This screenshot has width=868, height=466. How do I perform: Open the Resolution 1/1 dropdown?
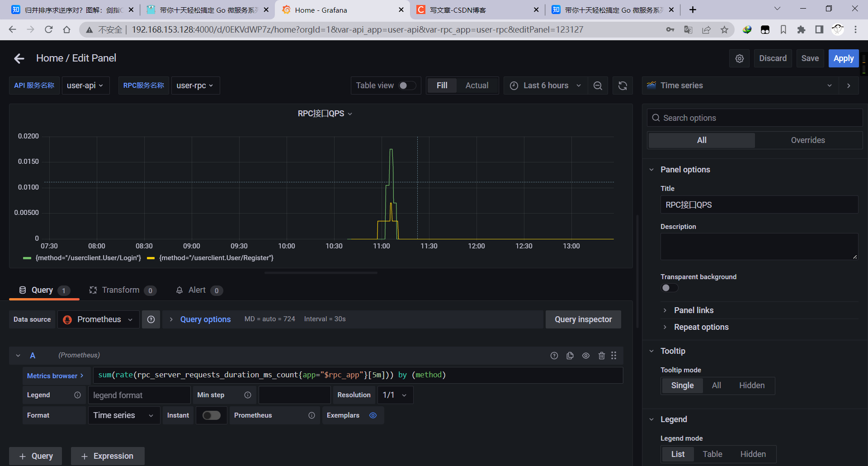[x=395, y=395]
